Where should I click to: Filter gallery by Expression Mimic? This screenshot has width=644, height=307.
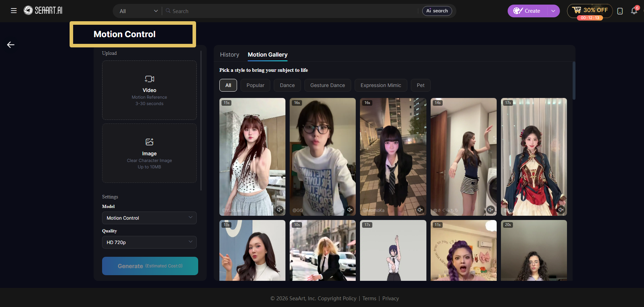pos(381,85)
